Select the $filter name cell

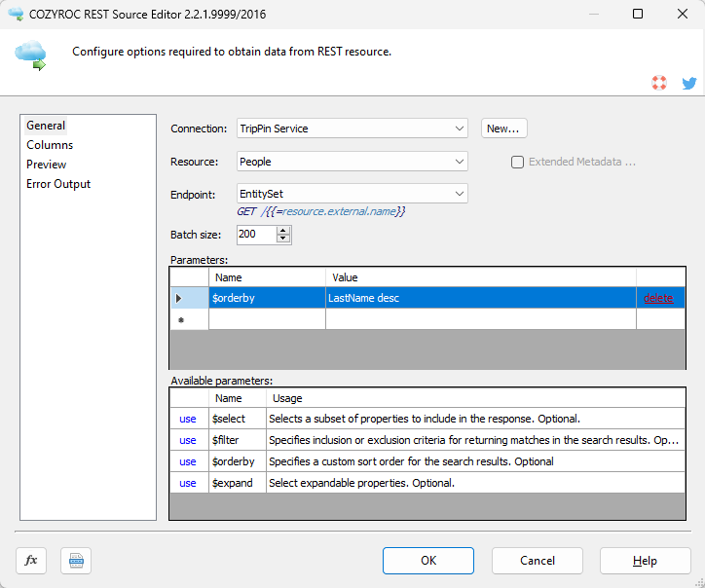pos(238,440)
